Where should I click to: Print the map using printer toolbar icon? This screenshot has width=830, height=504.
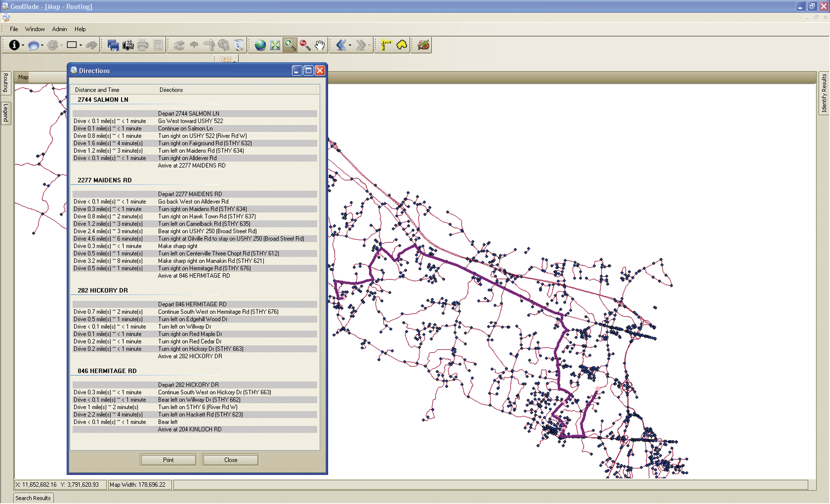tap(142, 45)
